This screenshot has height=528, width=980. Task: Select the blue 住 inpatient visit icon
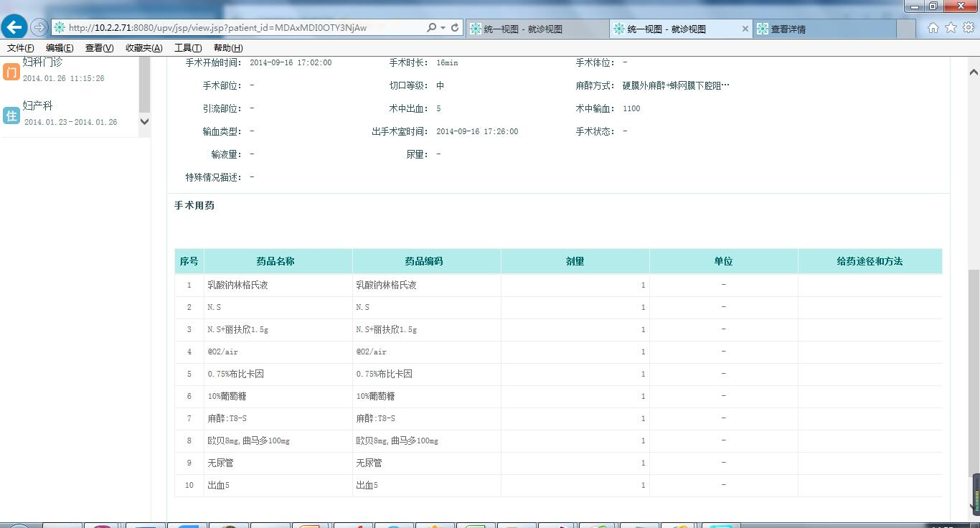(11, 115)
